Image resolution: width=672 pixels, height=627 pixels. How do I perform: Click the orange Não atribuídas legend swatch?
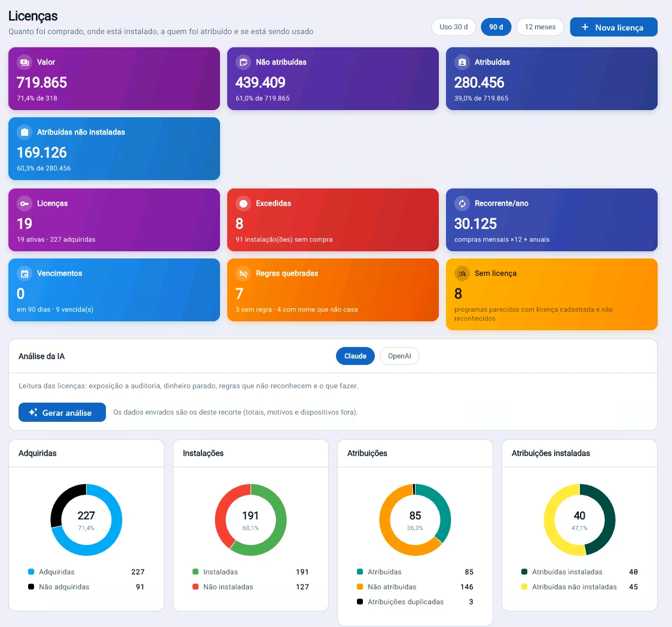pyautogui.click(x=360, y=587)
